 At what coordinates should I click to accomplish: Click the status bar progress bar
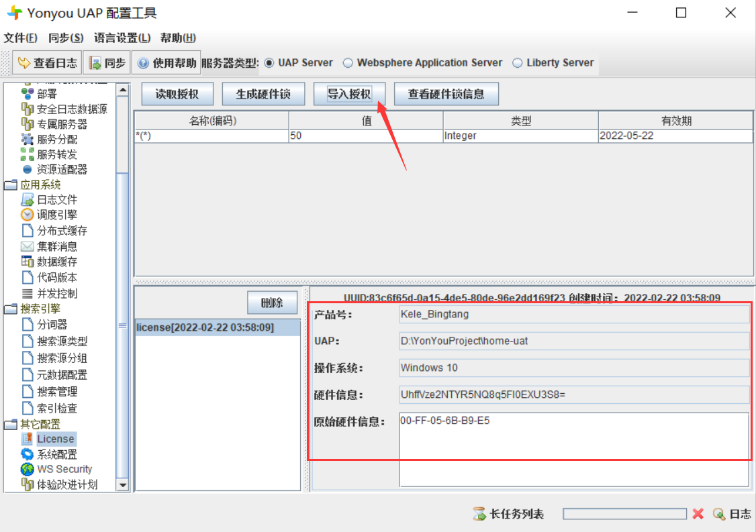[x=624, y=514]
